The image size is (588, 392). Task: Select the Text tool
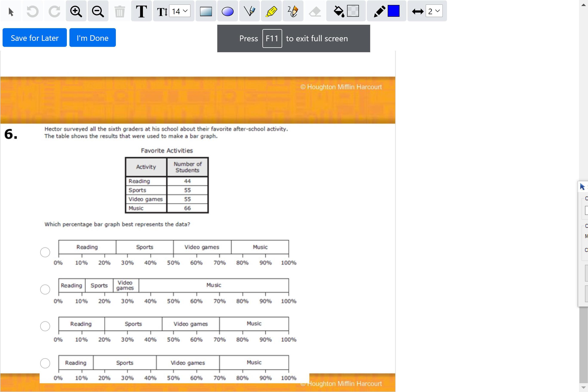pos(141,12)
